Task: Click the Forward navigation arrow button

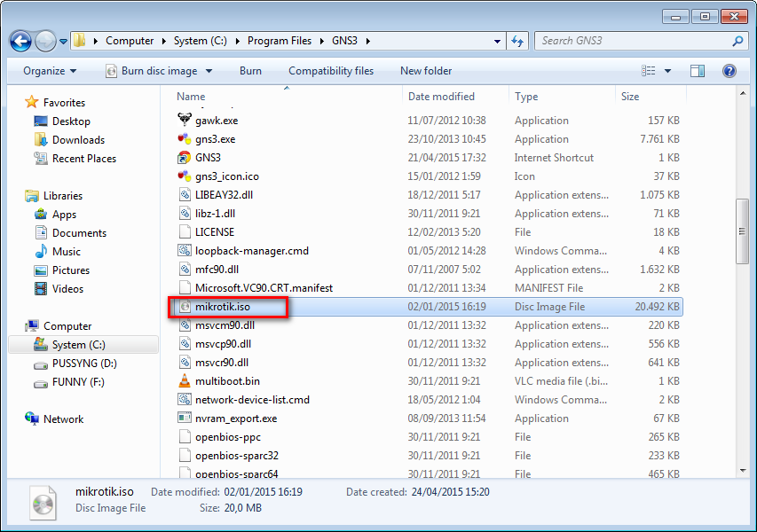Action: 45,41
